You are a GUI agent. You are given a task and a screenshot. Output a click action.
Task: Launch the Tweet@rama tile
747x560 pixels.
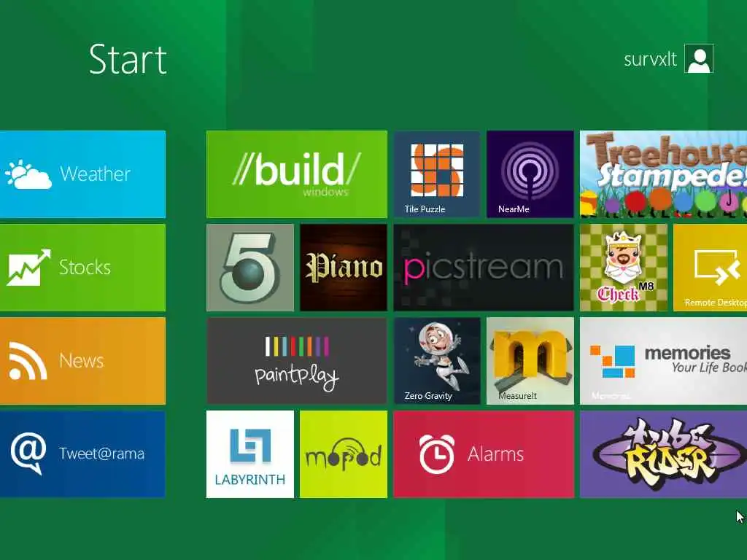83,454
